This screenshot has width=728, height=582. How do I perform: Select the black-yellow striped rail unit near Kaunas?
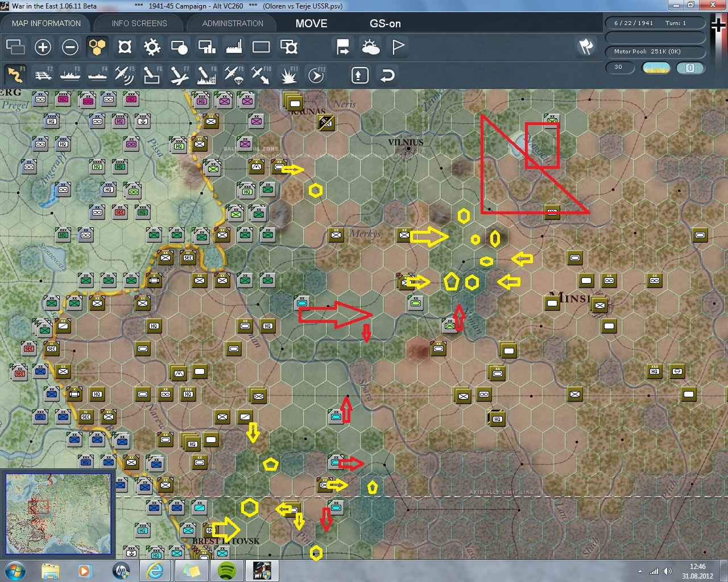coord(326,122)
